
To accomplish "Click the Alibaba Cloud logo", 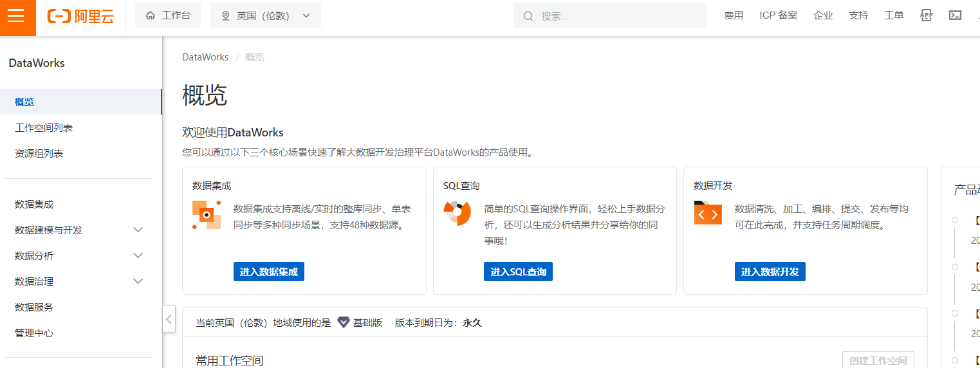I will pos(80,16).
